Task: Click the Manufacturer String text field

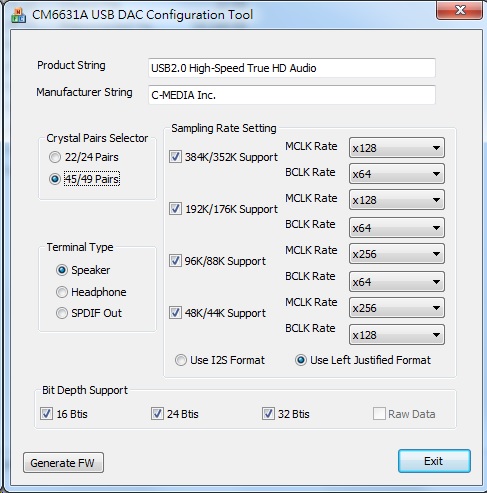Action: (292, 95)
